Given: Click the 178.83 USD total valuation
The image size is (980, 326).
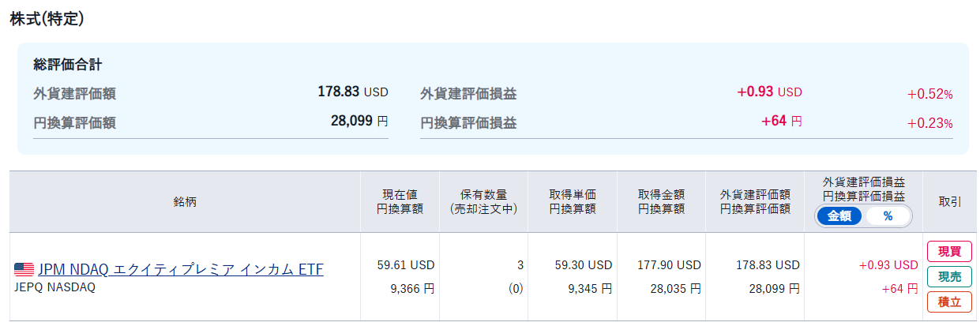Looking at the screenshot, I should coord(353,92).
